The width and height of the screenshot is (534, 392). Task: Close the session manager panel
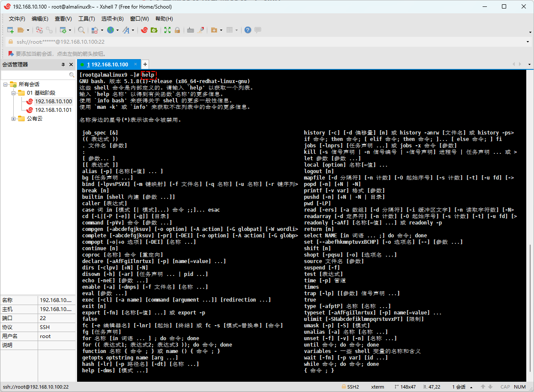(72, 65)
